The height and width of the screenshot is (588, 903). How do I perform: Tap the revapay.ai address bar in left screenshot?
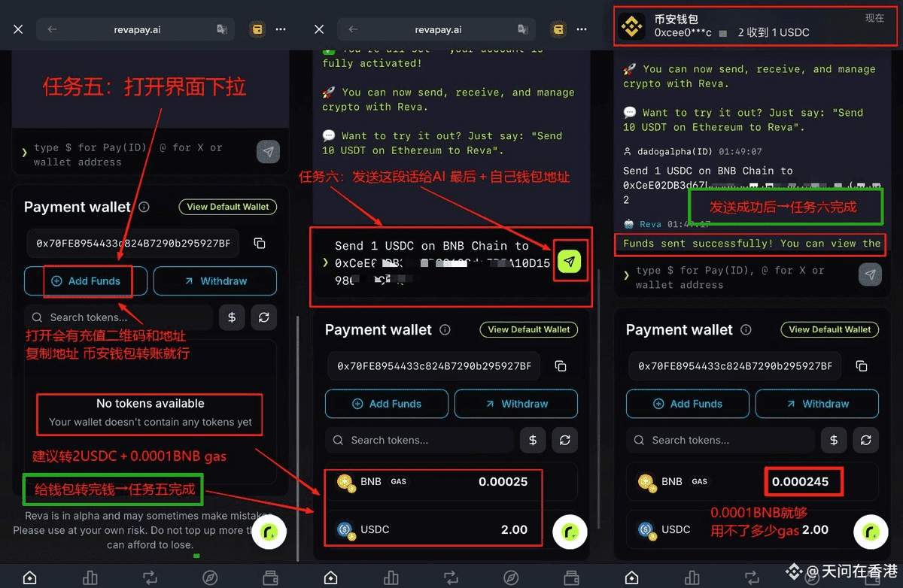tap(135, 30)
